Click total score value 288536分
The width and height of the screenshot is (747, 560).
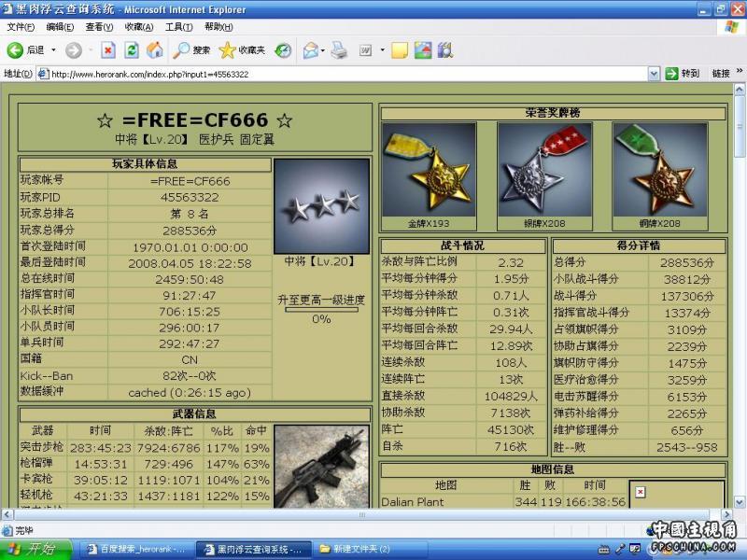[190, 231]
